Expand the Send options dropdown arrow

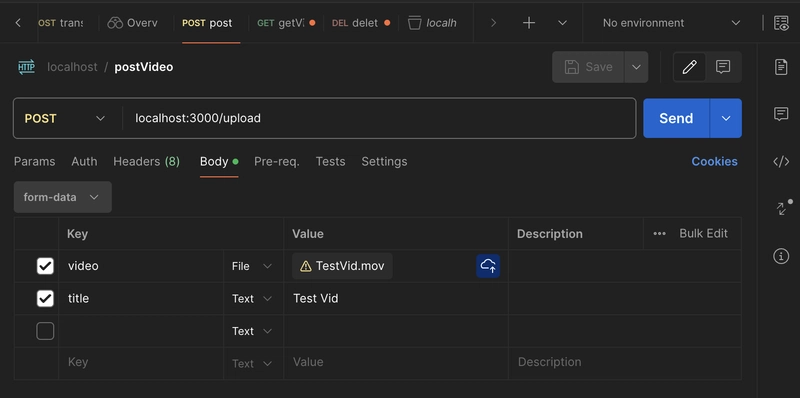[726, 118]
